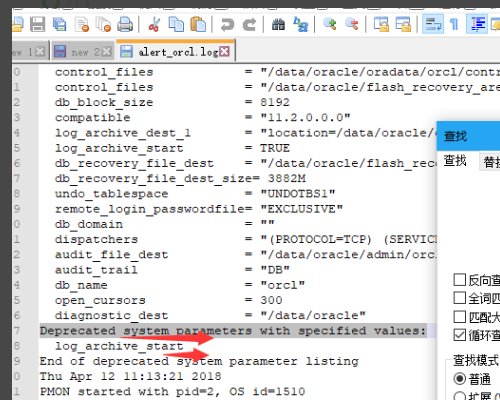This screenshot has height=400, width=500.
Task: Click the Close All documents toolbar icon
Action: click(103, 24)
